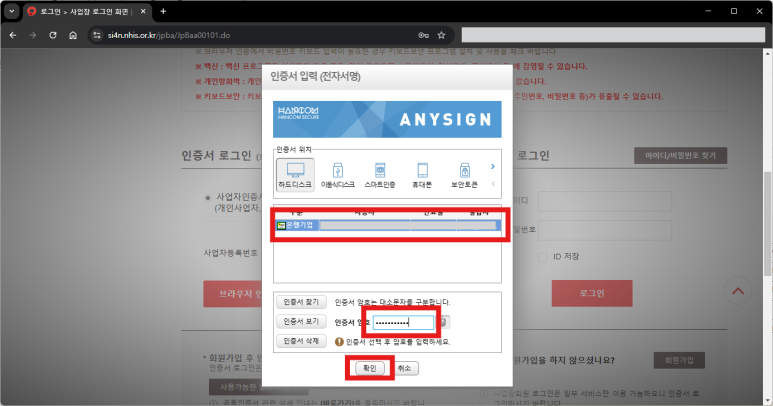
Task: Select the 이동식디스크 certificate location
Action: click(338, 175)
